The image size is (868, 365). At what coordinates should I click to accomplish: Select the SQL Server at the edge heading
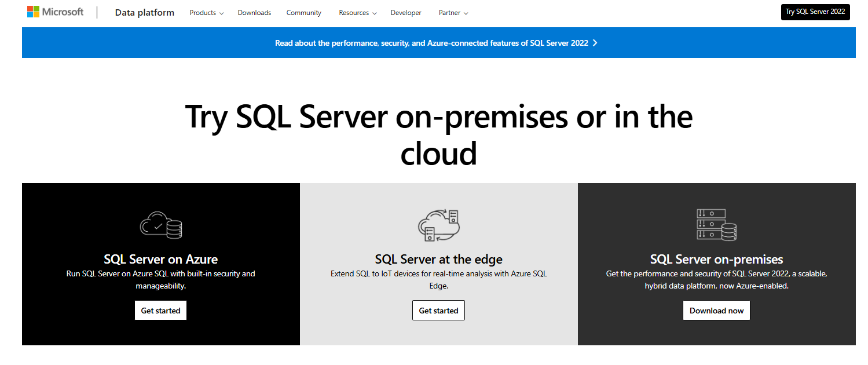coord(439,260)
